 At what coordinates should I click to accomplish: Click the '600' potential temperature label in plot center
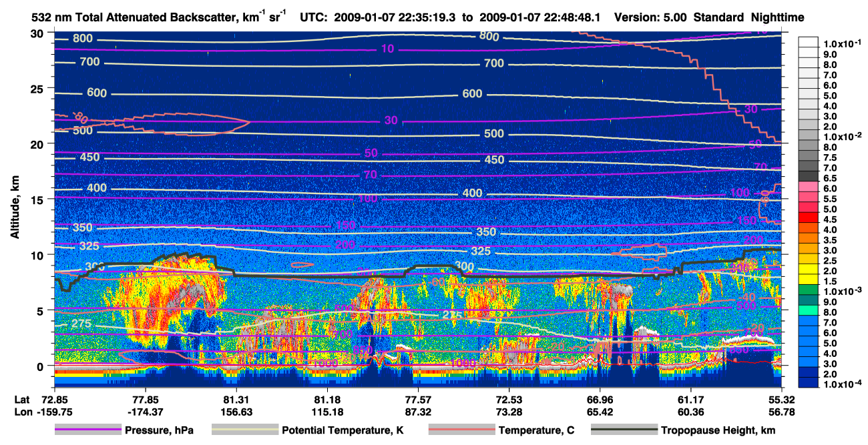point(473,94)
